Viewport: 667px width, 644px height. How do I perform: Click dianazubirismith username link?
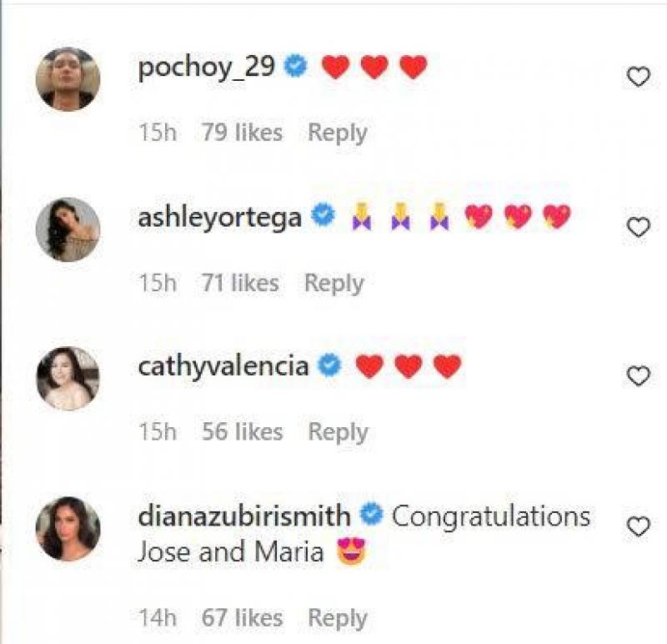(x=244, y=516)
